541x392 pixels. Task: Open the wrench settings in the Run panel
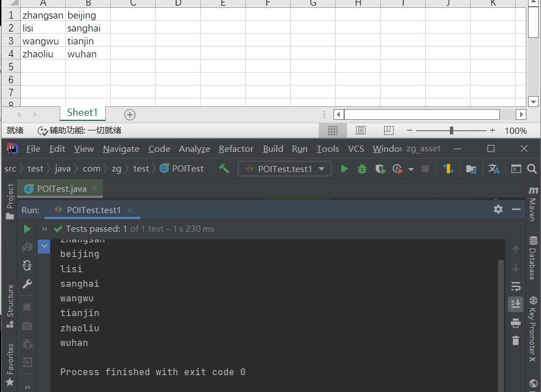(x=27, y=283)
